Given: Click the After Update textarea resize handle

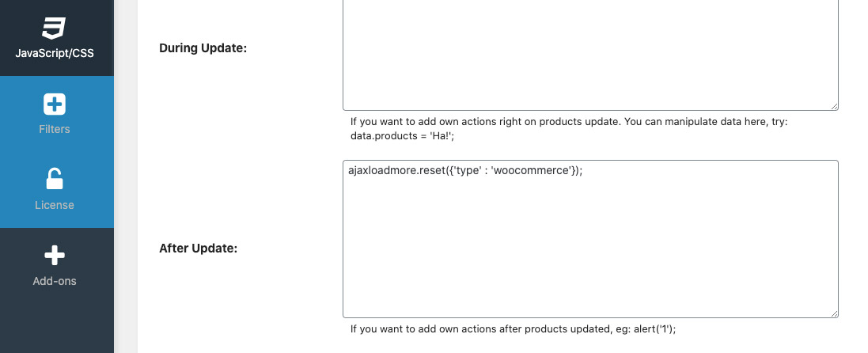Looking at the screenshot, I should [834, 313].
